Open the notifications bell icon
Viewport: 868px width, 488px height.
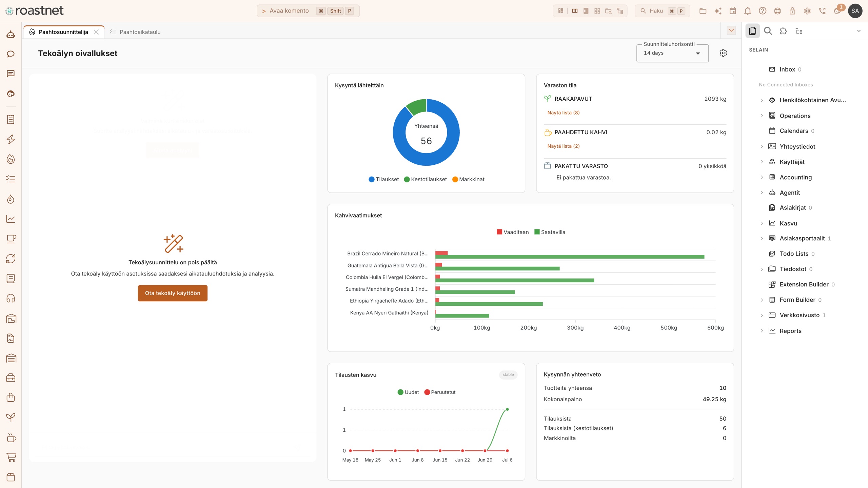748,11
